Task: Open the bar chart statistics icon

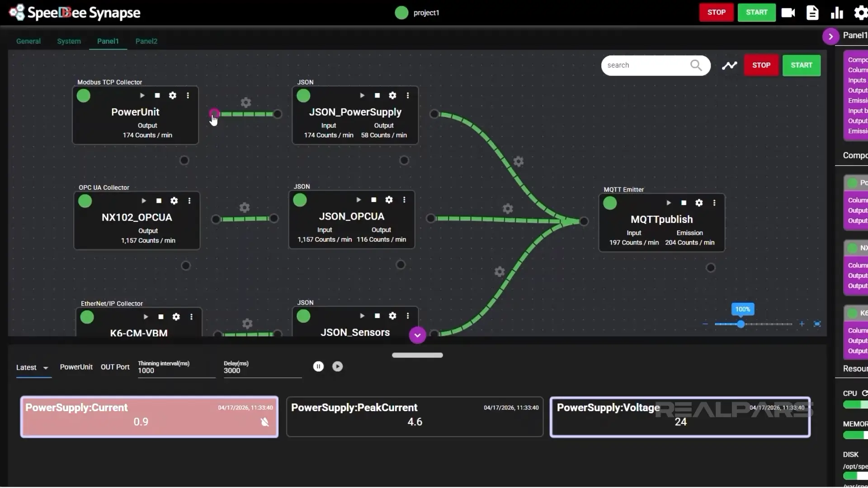Action: pos(837,13)
